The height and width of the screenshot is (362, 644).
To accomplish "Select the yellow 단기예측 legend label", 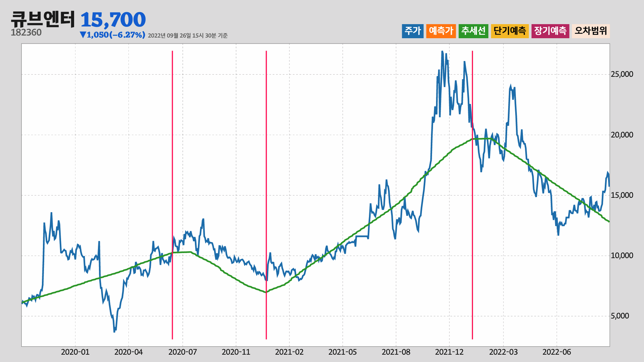I will coord(510,31).
